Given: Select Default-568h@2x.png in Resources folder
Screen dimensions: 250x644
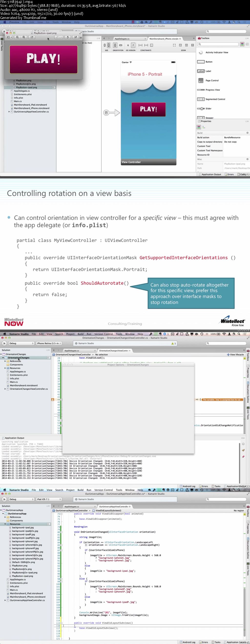Looking at the screenshot, I should (x=23, y=562).
